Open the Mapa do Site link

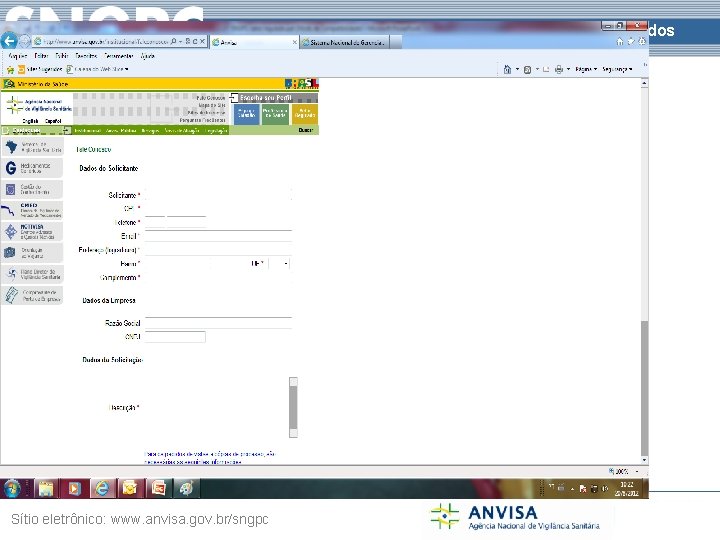tap(212, 105)
